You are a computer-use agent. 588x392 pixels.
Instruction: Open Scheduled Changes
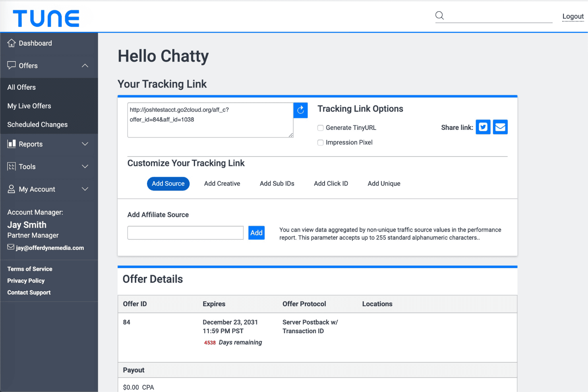tap(37, 125)
